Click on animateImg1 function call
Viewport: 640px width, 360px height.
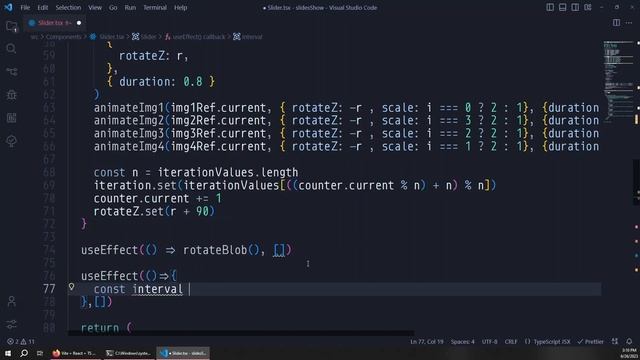tap(129, 108)
